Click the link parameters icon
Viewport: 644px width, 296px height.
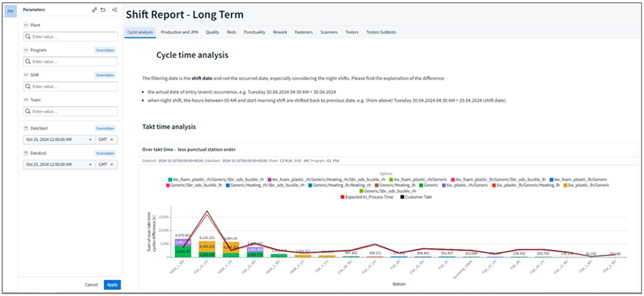point(94,10)
